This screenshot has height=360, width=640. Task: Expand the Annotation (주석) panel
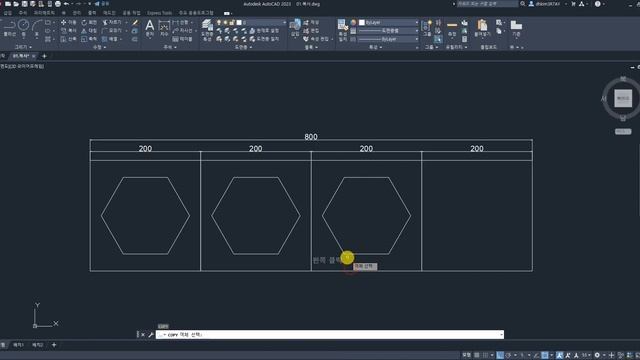(170, 47)
